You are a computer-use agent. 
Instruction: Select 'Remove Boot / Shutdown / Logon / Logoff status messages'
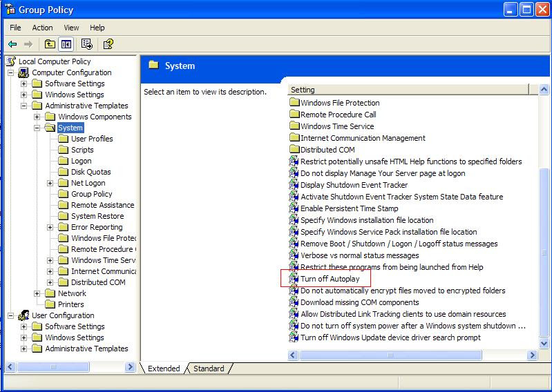(x=399, y=244)
